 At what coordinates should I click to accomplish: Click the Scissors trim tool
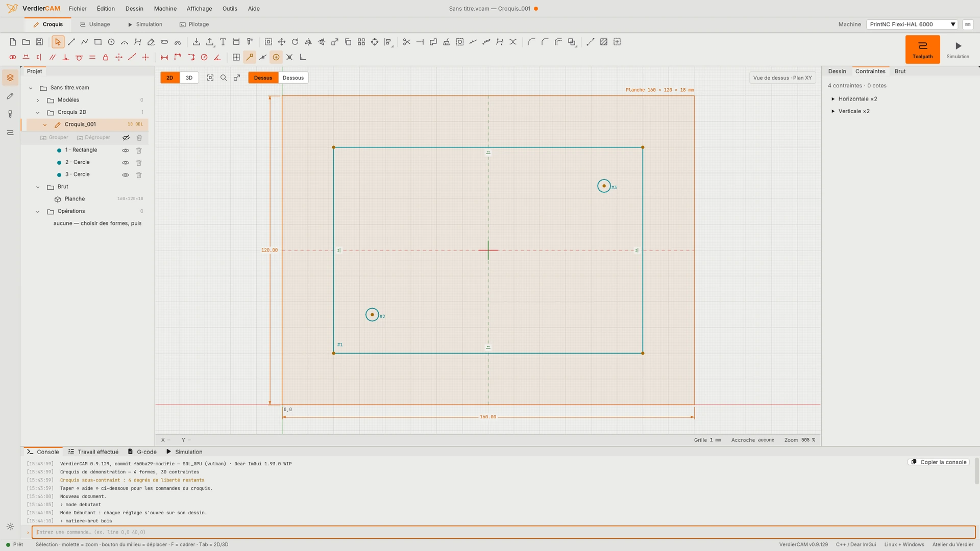(407, 42)
